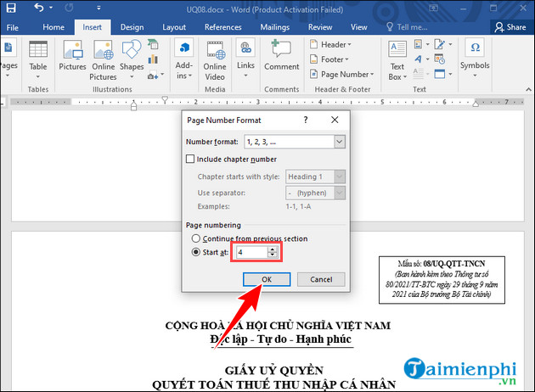Click the SmartArt icon
Image resolution: width=535 pixels, height=392 pixels.
pyautogui.click(x=153, y=44)
